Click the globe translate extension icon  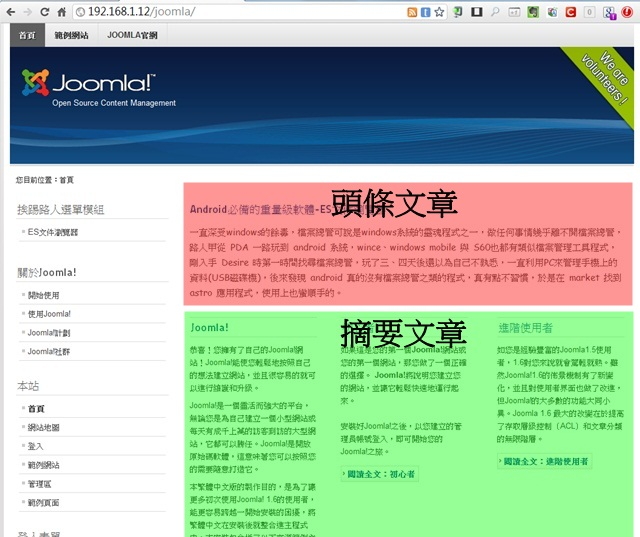click(552, 12)
